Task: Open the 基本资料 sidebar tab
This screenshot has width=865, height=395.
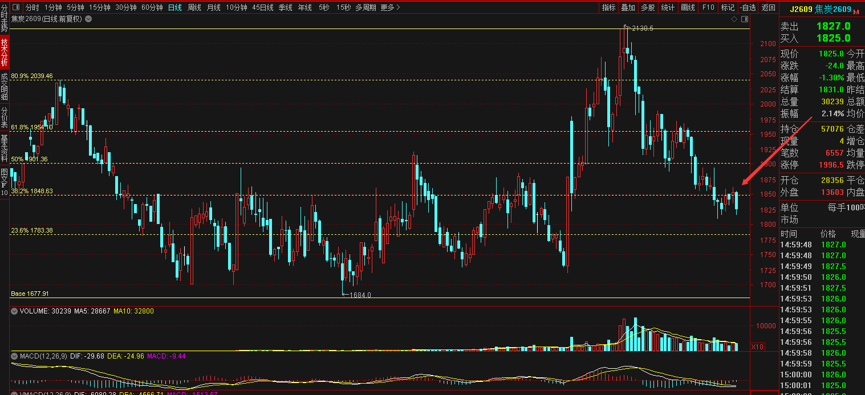Action: tap(4, 148)
